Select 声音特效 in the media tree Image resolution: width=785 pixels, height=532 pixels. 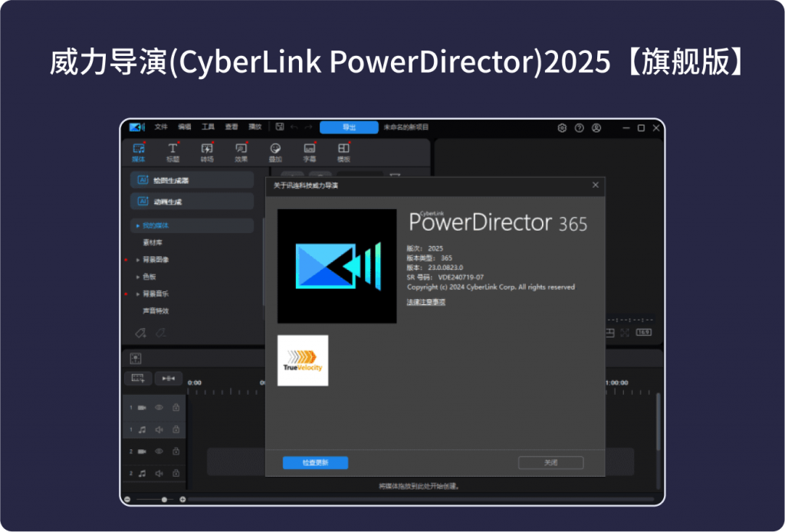156,310
